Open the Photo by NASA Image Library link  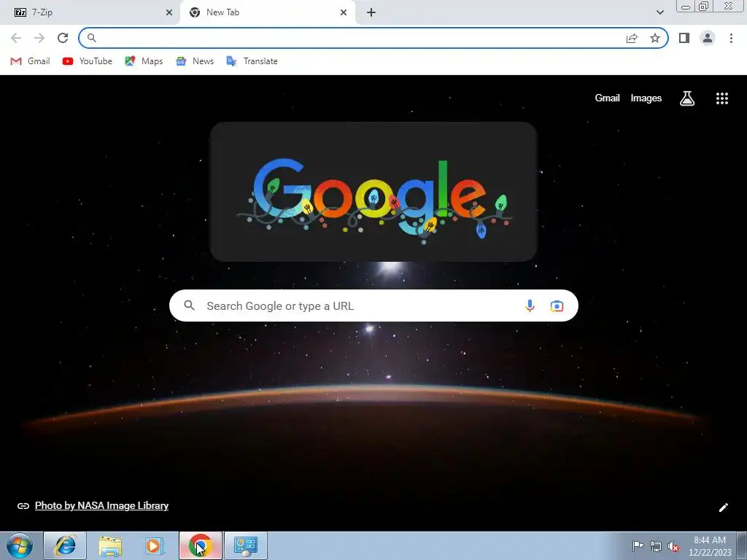101,506
